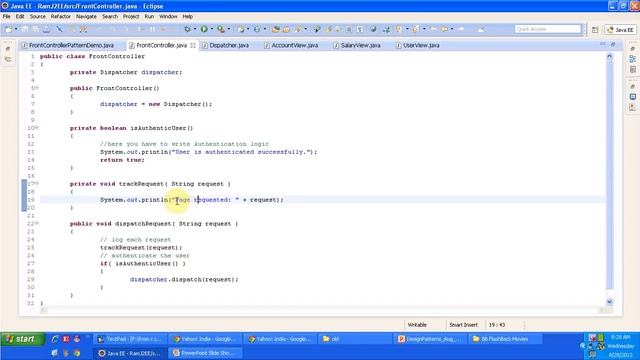Click the editor vertical scrollbar down arrow
Screen dimensions: 640x360
coord(609,302)
